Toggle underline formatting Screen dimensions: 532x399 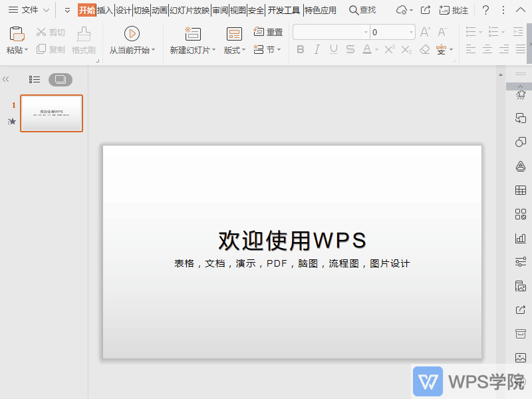point(333,49)
